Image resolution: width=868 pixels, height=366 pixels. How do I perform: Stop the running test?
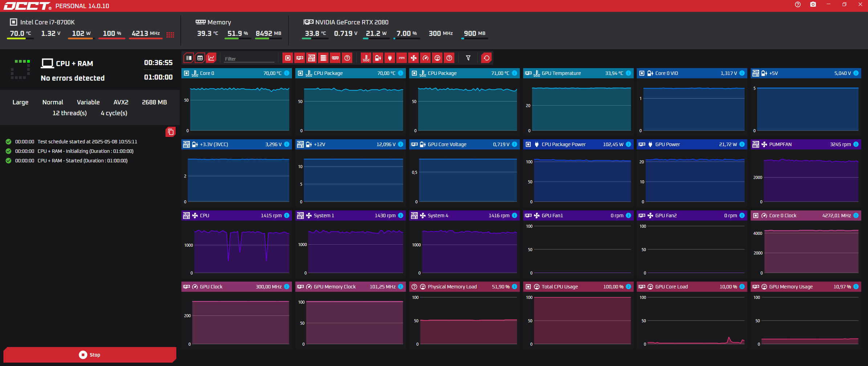point(90,355)
